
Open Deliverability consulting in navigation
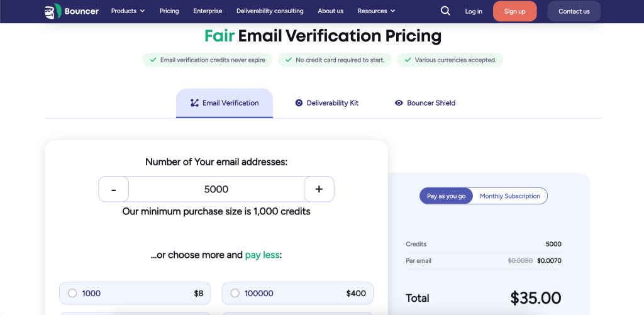pos(270,11)
